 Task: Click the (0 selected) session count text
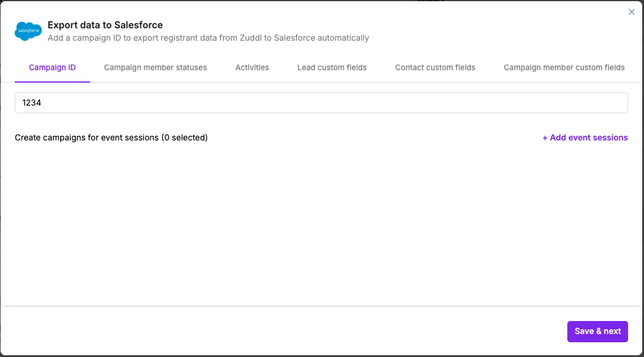185,137
